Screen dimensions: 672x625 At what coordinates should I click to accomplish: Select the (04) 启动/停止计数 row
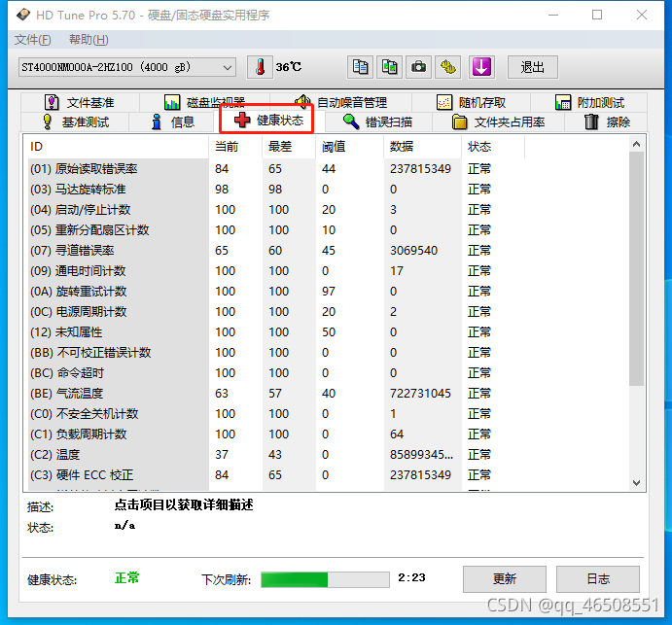pyautogui.click(x=276, y=210)
